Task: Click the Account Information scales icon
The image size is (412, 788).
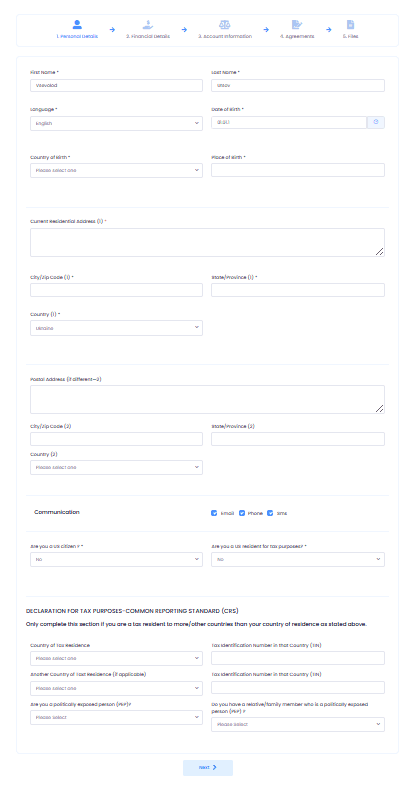Action: click(225, 25)
